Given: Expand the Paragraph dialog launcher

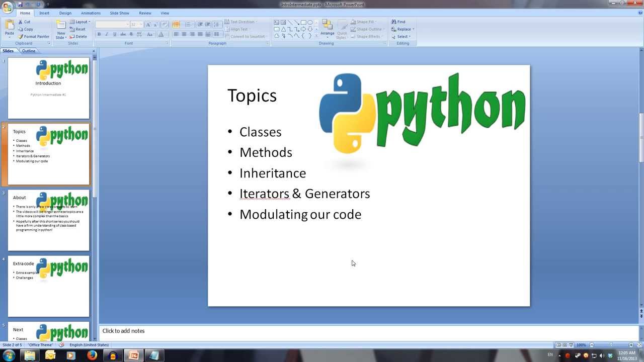Looking at the screenshot, I should pos(268,43).
